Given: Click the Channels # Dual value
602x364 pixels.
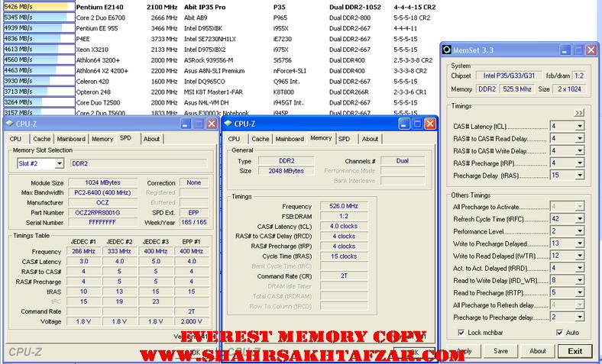Looking at the screenshot, I should tap(403, 161).
